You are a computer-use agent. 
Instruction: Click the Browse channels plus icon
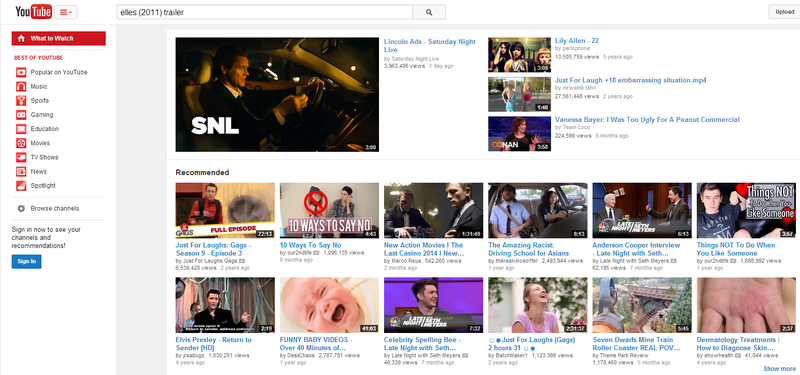pos(21,208)
